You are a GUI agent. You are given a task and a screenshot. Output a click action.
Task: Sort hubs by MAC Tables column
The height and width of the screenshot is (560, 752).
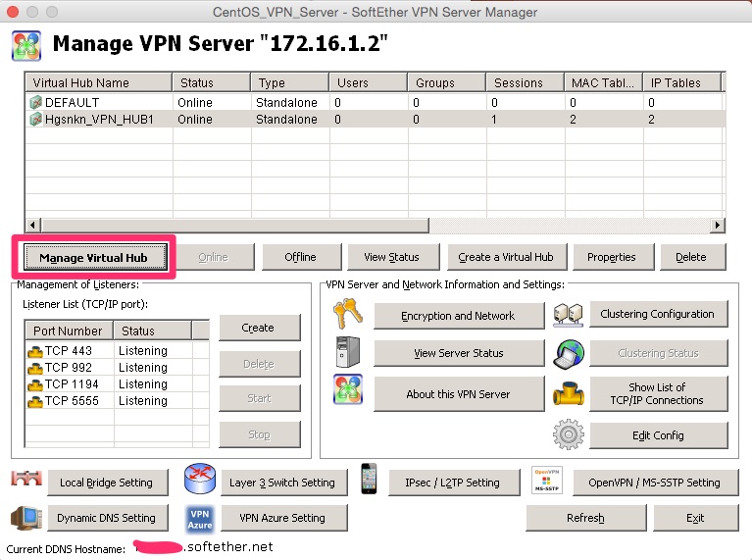pos(604,82)
